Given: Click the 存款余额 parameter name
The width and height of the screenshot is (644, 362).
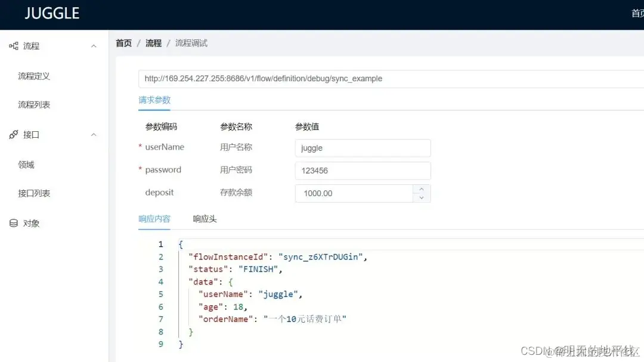Looking at the screenshot, I should (236, 193).
